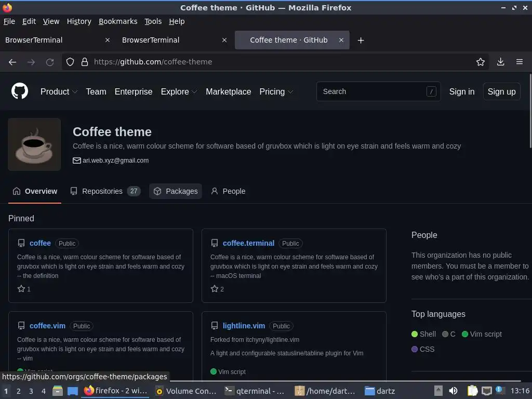This screenshot has width=532, height=399.
Task: Open the clipboard tray icon
Action: [472, 391]
